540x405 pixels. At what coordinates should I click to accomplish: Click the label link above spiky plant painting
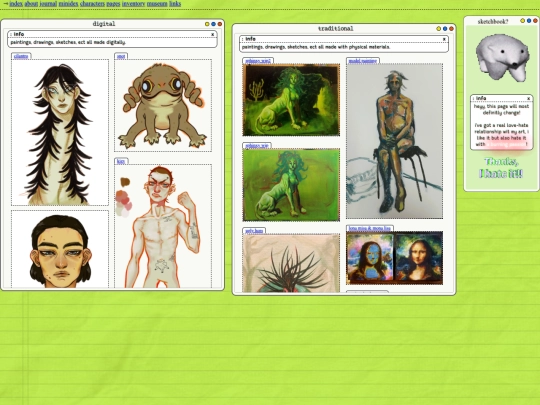[x=254, y=231]
